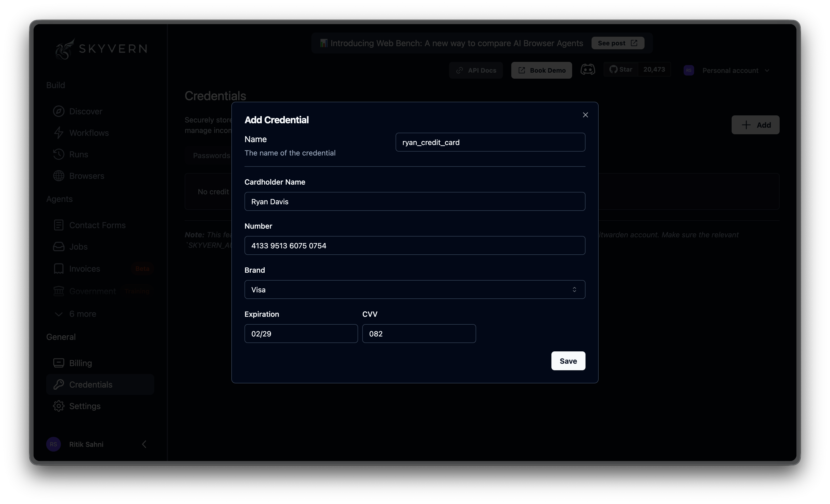This screenshot has height=504, width=830.
Task: Click the Training badge beside Government
Action: (137, 291)
